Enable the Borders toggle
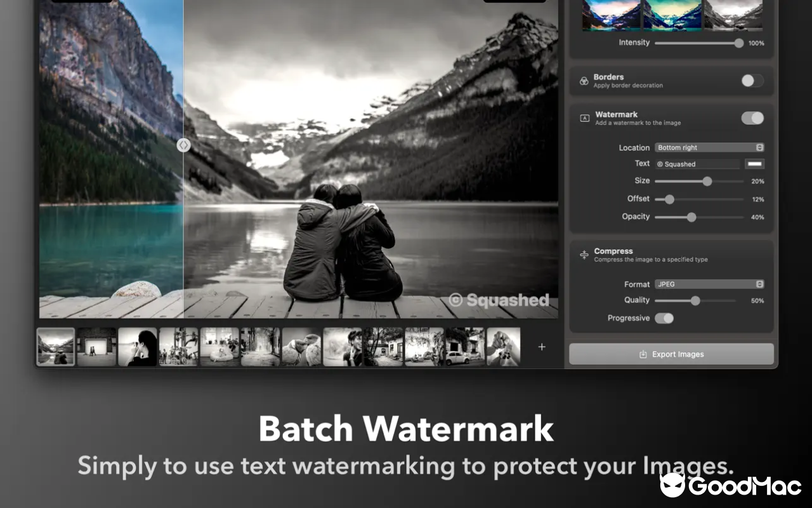 tap(752, 81)
